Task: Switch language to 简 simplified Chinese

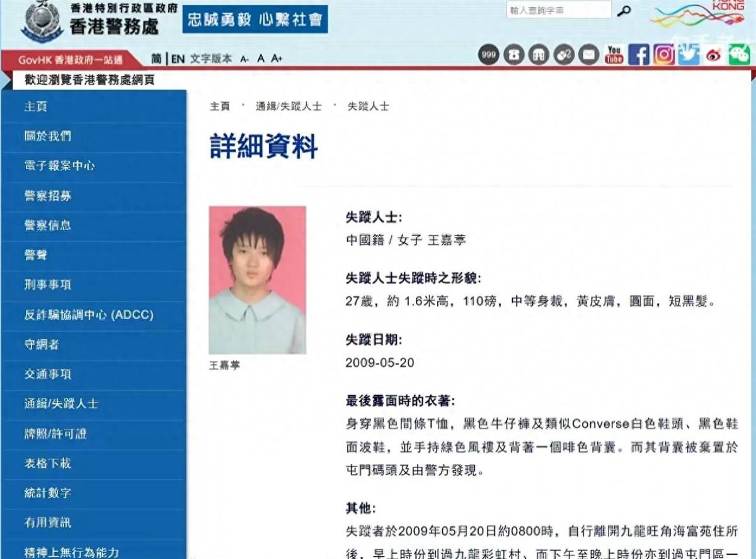Action: tap(156, 59)
